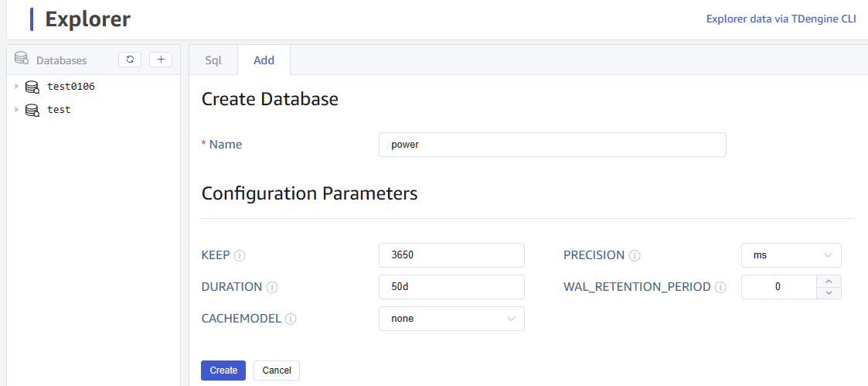Click the test0106 database icon
The height and width of the screenshot is (386, 868).
(32, 87)
